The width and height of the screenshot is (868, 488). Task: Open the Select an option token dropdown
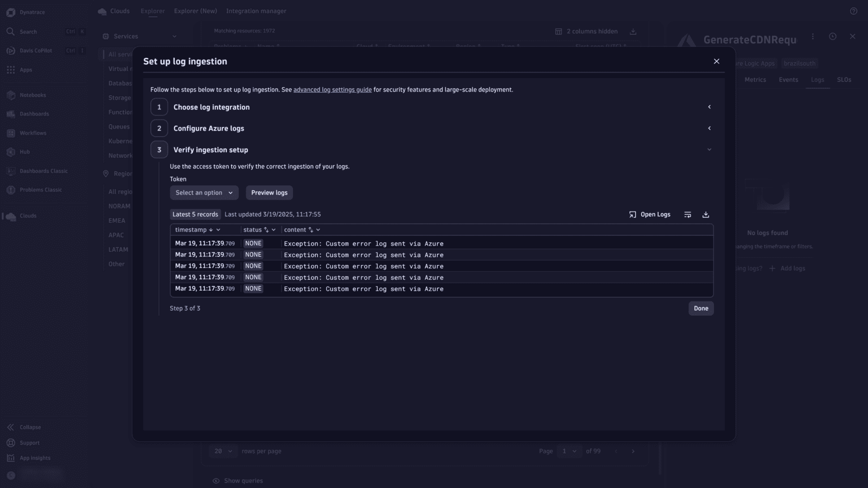point(204,192)
